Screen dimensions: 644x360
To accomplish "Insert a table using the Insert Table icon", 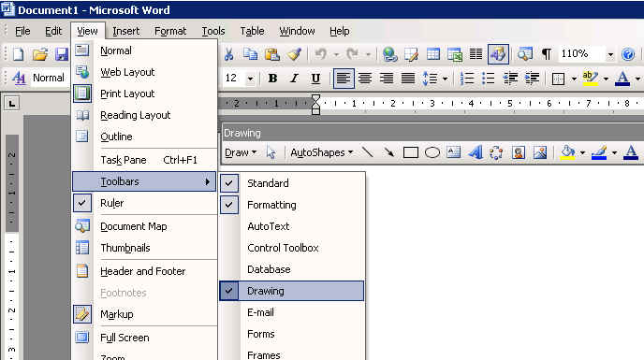I will click(432, 54).
